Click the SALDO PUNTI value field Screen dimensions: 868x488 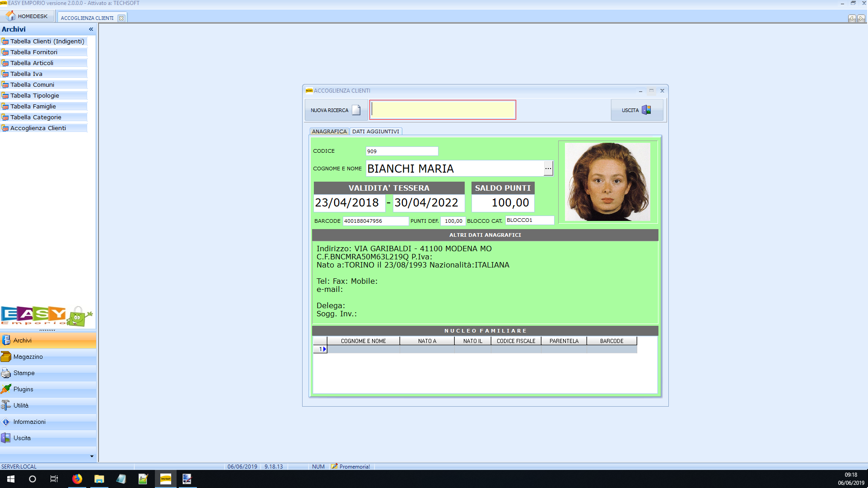click(503, 203)
